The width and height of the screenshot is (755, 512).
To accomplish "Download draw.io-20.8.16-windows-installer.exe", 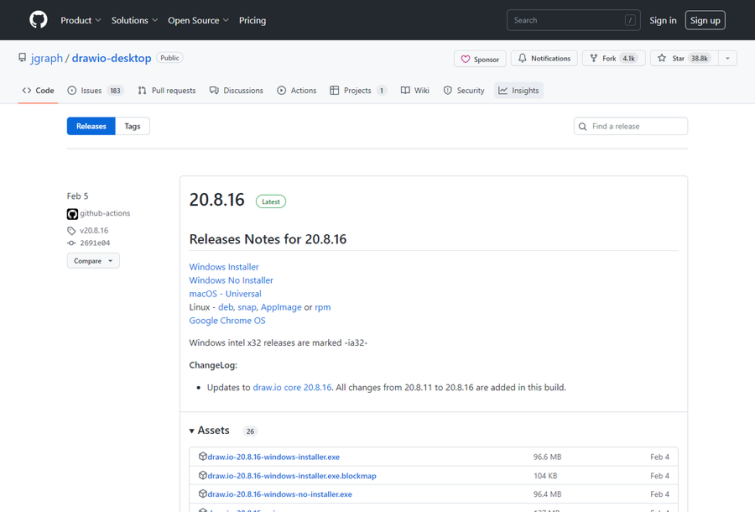I will click(273, 457).
